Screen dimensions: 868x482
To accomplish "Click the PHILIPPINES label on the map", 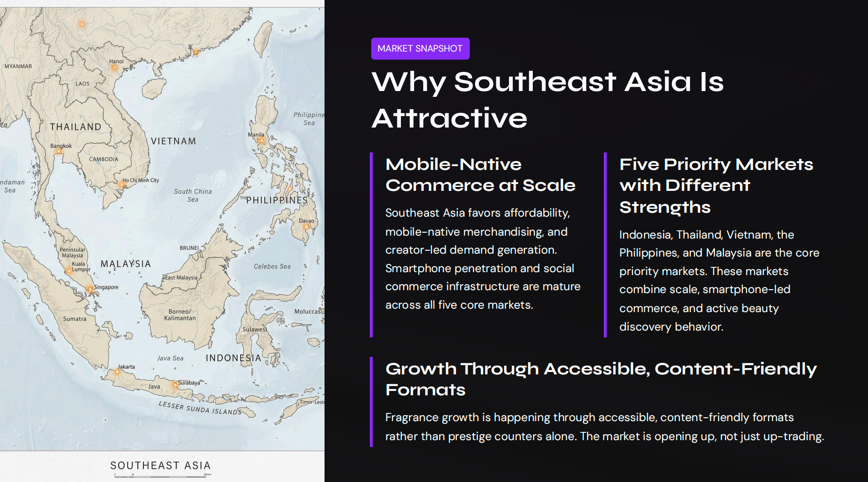I will click(x=275, y=200).
